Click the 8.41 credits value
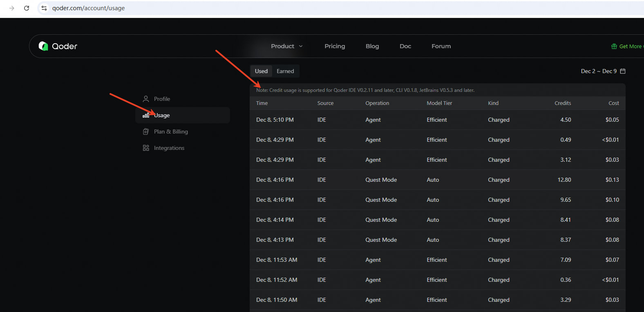644x312 pixels. tap(566, 220)
